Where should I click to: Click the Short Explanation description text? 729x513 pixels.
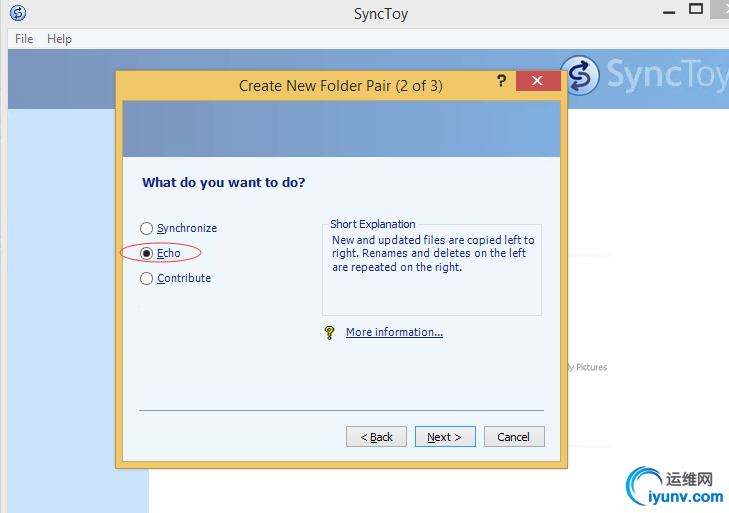tap(433, 253)
